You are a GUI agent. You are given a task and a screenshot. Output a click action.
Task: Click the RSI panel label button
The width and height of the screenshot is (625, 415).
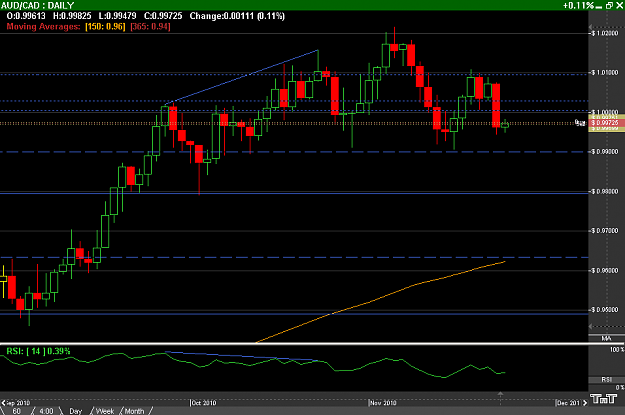coord(606,380)
